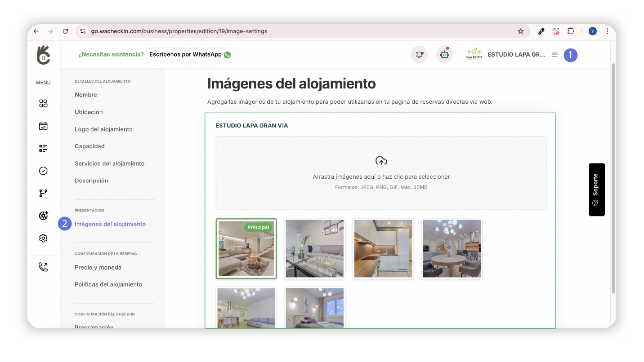Click the checklist icon in left menu
This screenshot has width=644, height=362.
pyautogui.click(x=43, y=148)
